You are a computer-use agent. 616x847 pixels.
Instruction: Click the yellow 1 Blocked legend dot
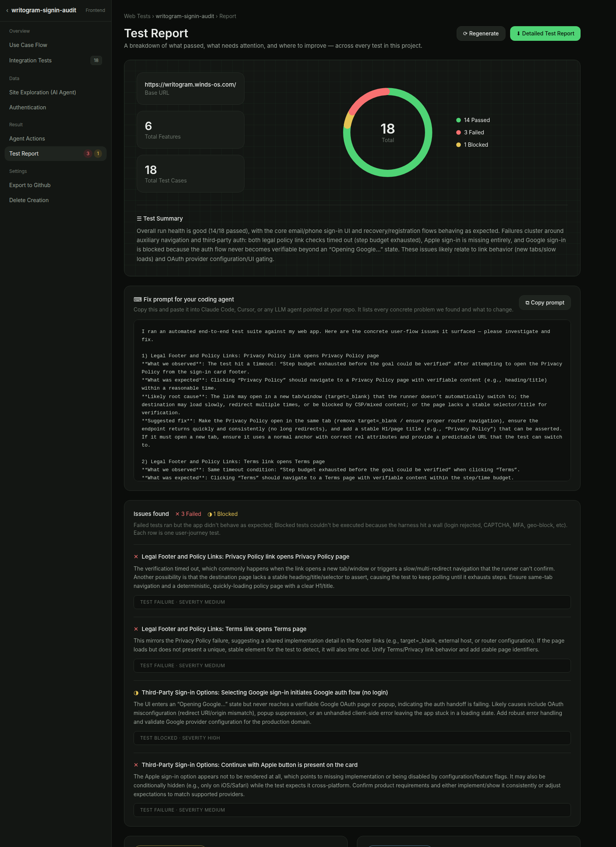click(459, 145)
